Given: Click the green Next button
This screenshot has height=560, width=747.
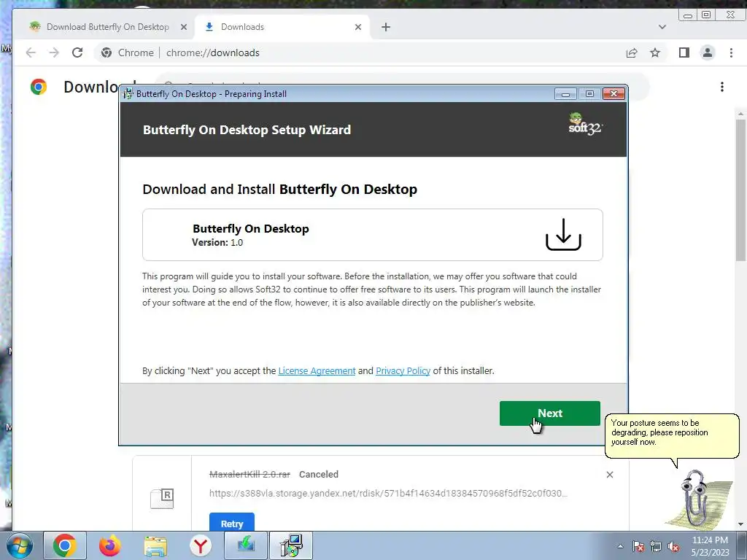Looking at the screenshot, I should pyautogui.click(x=549, y=413).
